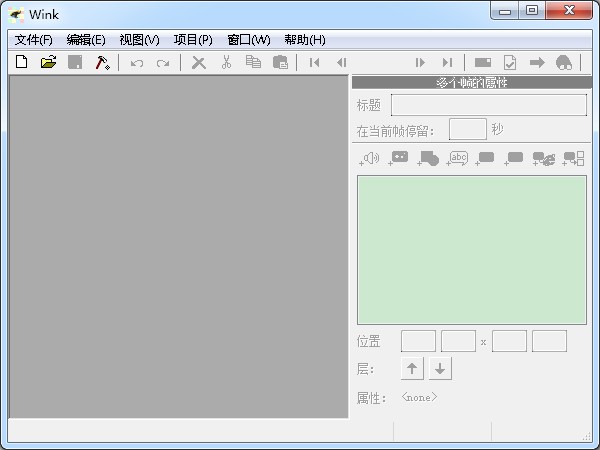Screen dimensions: 600x450
Task: Open the 文件(F) menu
Action: coord(34,40)
